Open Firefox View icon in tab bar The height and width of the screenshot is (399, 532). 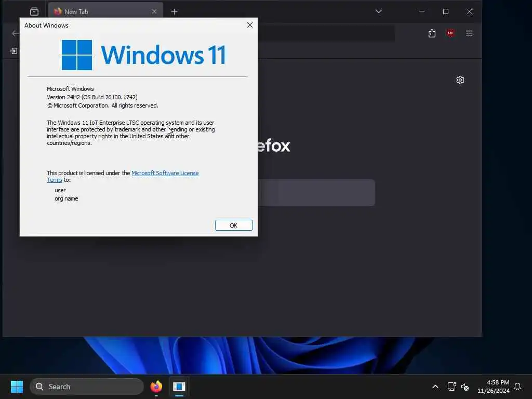(x=34, y=11)
